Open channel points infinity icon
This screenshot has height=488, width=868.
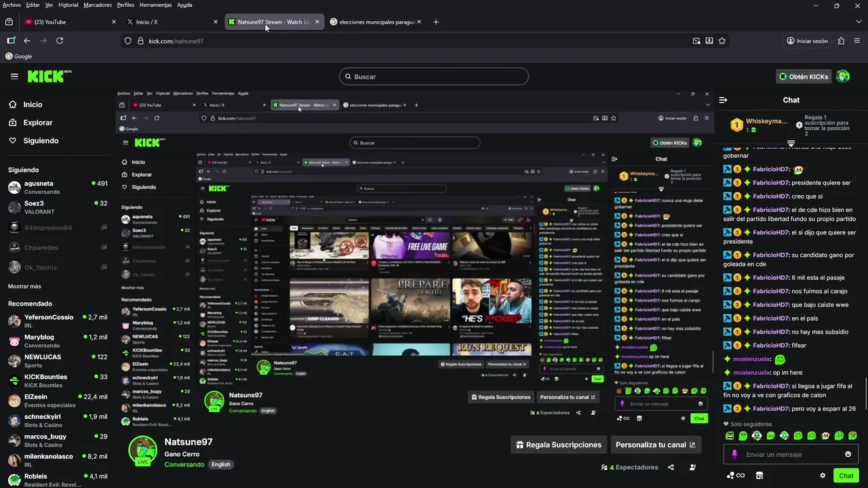pos(736,476)
